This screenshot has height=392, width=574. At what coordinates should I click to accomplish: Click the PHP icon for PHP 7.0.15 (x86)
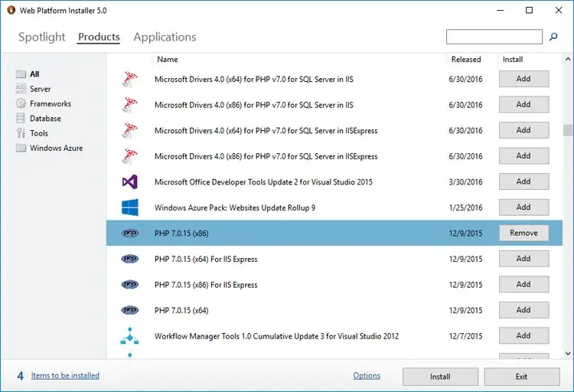(129, 233)
